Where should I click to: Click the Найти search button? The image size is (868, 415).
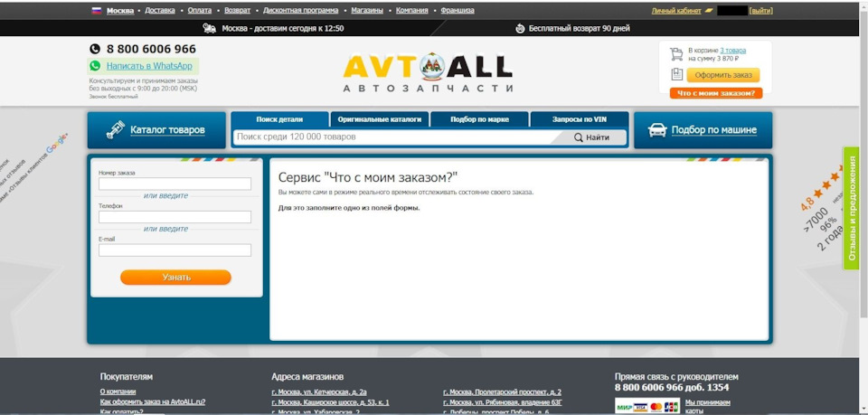590,137
